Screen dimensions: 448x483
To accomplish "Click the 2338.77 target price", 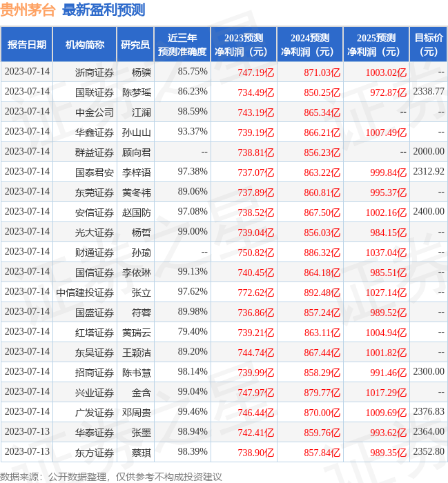I will click(x=429, y=91).
